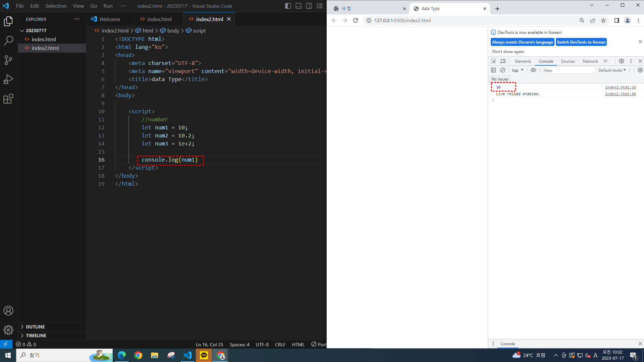The width and height of the screenshot is (644, 362).
Task: Open the Default levels dropdown
Action: click(612, 70)
